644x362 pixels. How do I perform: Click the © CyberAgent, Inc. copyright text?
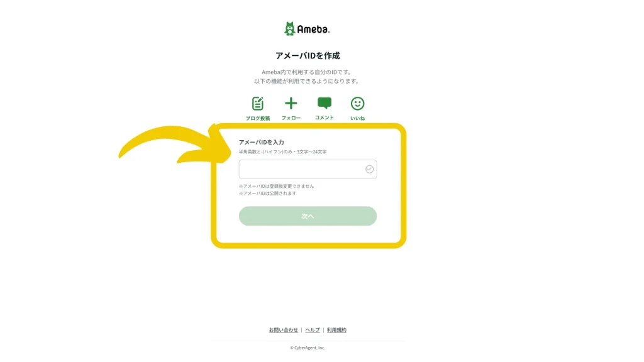308,348
